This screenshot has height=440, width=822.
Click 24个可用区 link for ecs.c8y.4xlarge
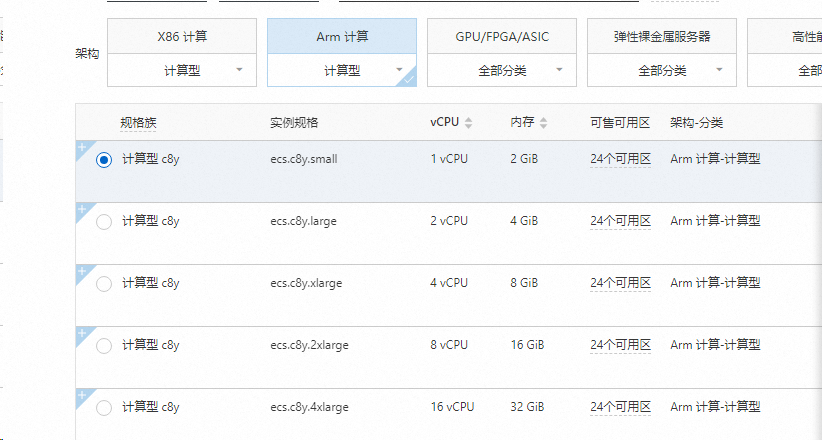point(620,407)
